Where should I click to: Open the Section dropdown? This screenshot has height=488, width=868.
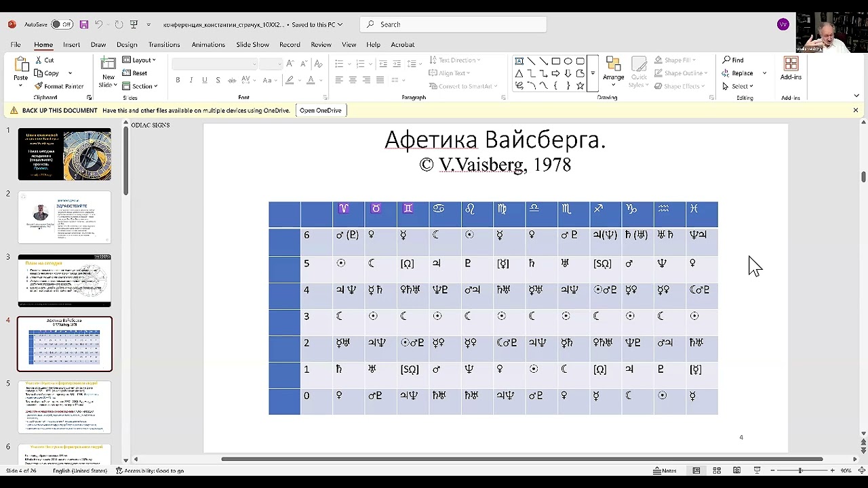[x=140, y=86]
